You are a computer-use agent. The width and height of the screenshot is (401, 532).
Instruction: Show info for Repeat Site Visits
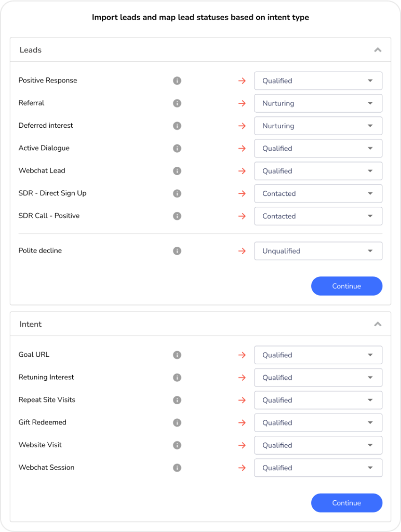177,400
